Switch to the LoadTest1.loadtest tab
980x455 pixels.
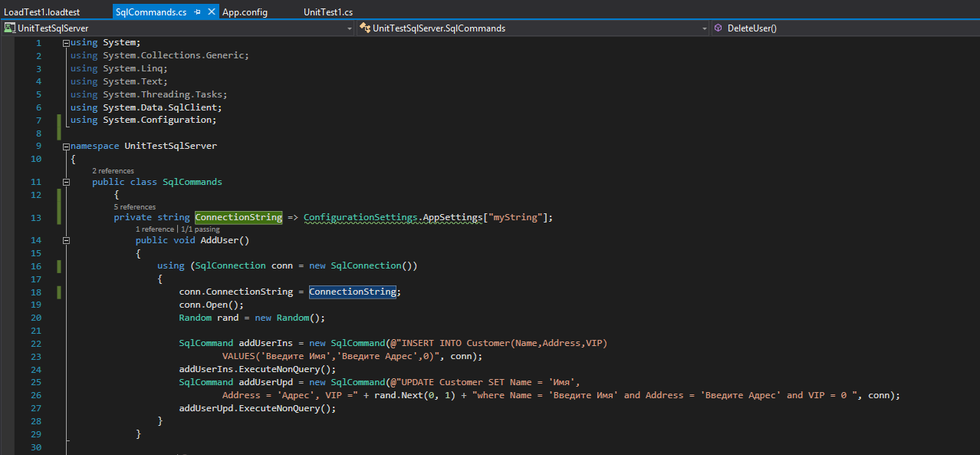pos(41,12)
